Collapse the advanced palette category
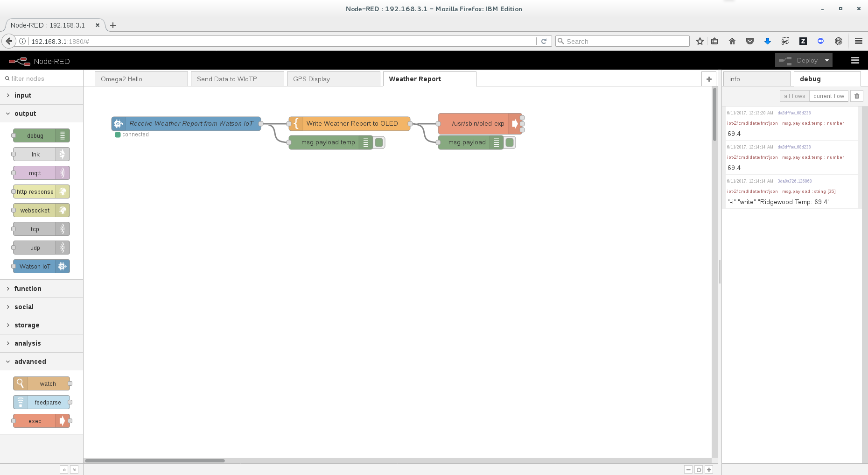 point(42,362)
